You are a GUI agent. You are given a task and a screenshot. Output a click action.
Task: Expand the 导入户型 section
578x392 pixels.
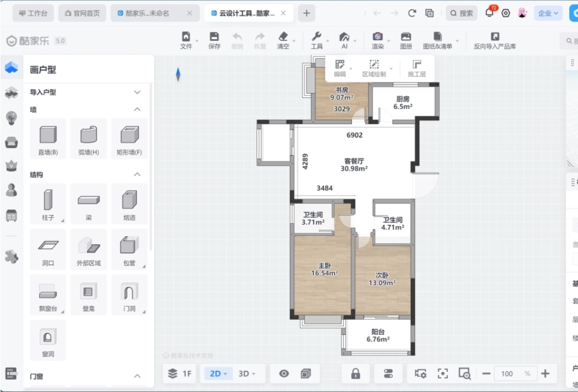pos(137,92)
